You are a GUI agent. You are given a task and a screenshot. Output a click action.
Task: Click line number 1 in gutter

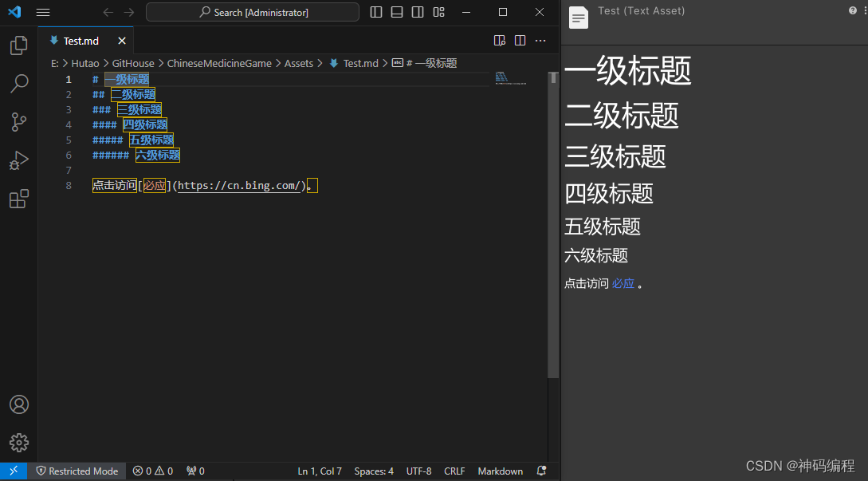(x=69, y=79)
